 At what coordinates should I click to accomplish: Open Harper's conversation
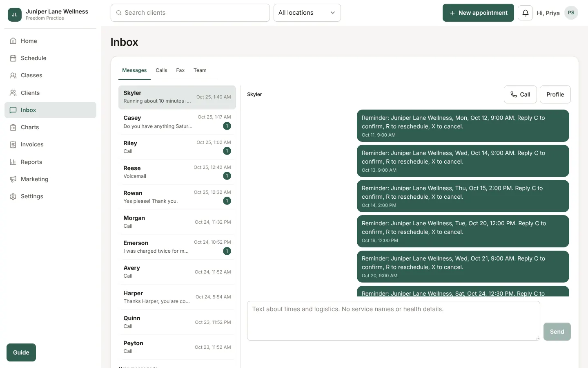(x=177, y=297)
